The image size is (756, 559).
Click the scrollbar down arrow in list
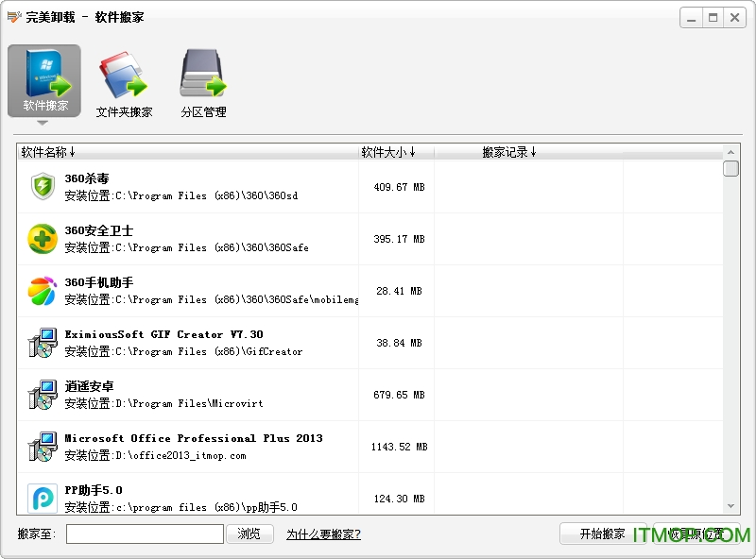click(x=730, y=506)
